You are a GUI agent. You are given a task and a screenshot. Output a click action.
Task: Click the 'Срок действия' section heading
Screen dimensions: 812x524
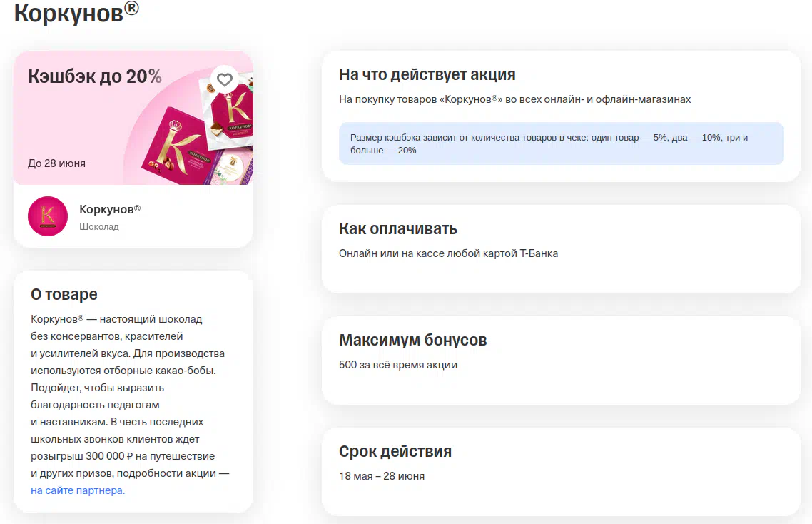395,451
